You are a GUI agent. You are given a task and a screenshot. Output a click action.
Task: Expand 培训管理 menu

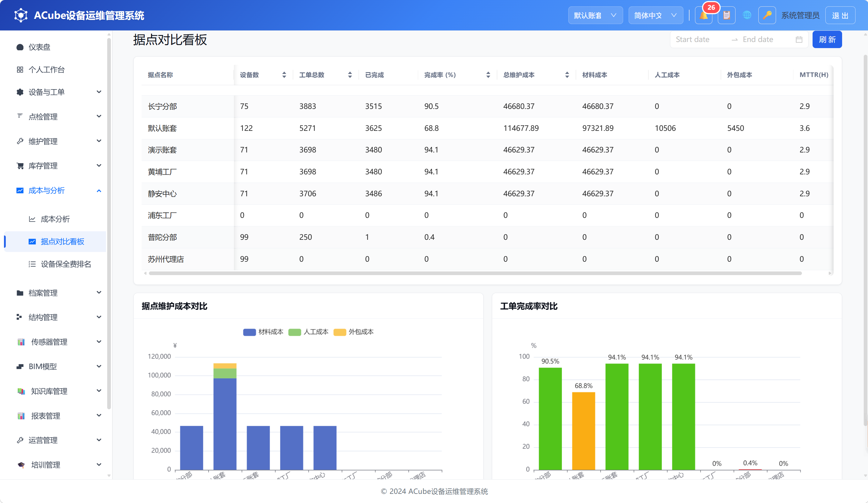coord(55,465)
